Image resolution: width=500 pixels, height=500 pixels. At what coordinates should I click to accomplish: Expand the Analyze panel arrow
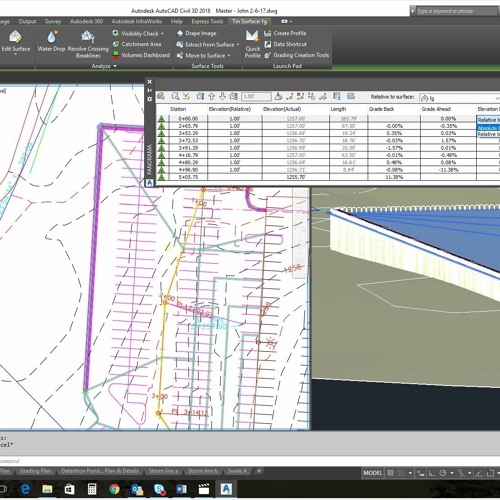[115, 66]
